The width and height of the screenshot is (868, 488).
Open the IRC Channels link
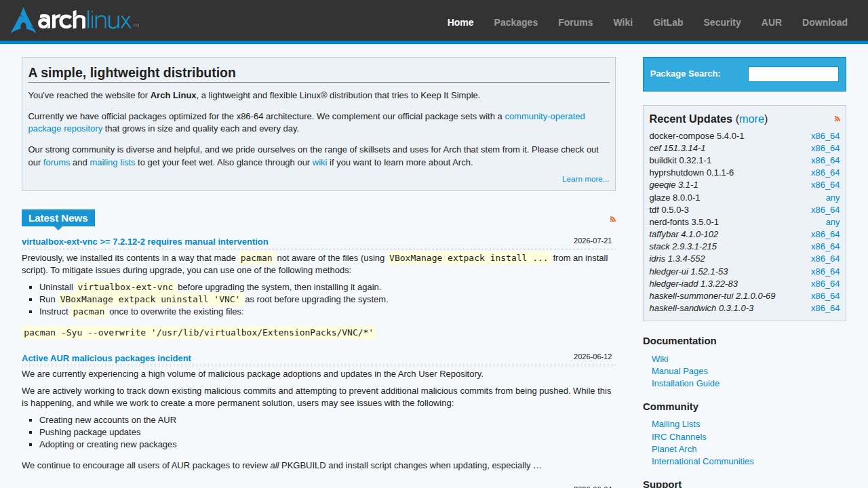pyautogui.click(x=679, y=437)
